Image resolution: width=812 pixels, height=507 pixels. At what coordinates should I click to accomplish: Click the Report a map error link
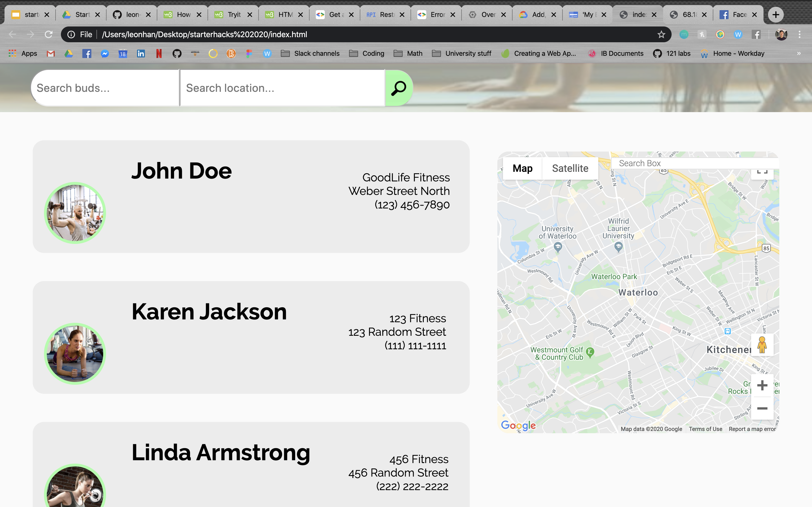tap(752, 429)
